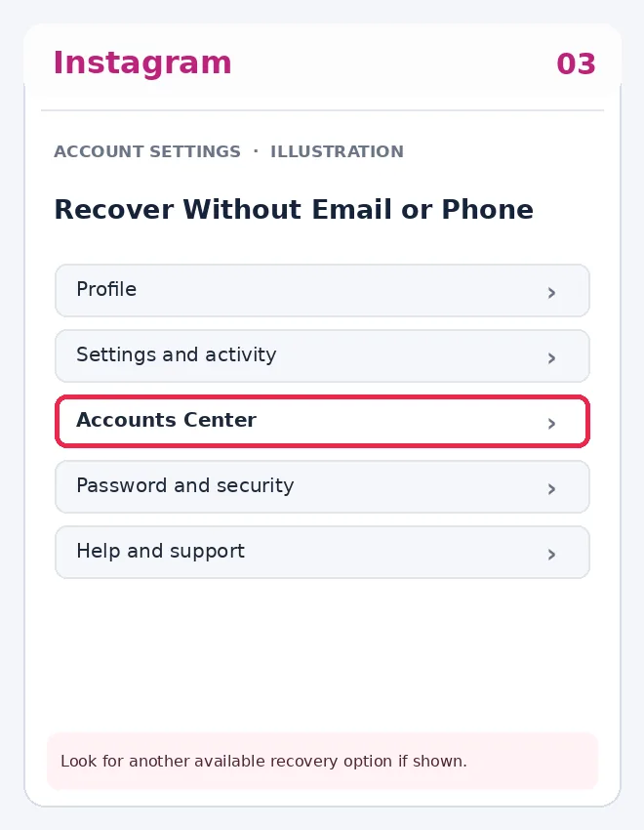Select the highlighted Accounts Center option
644x830 pixels.
click(x=323, y=422)
